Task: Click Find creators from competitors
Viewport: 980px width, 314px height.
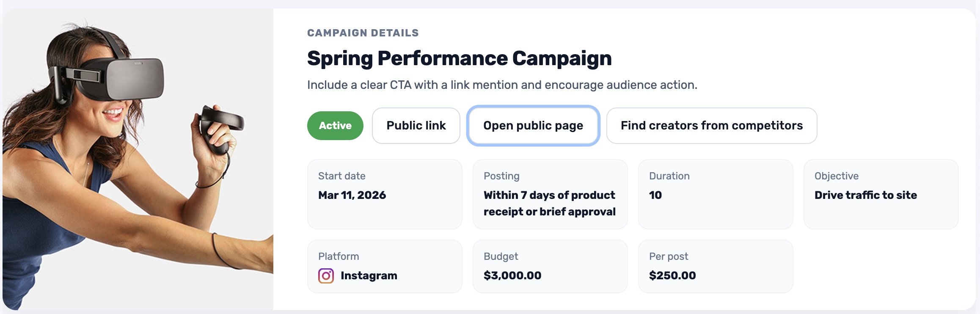Action: tap(711, 125)
